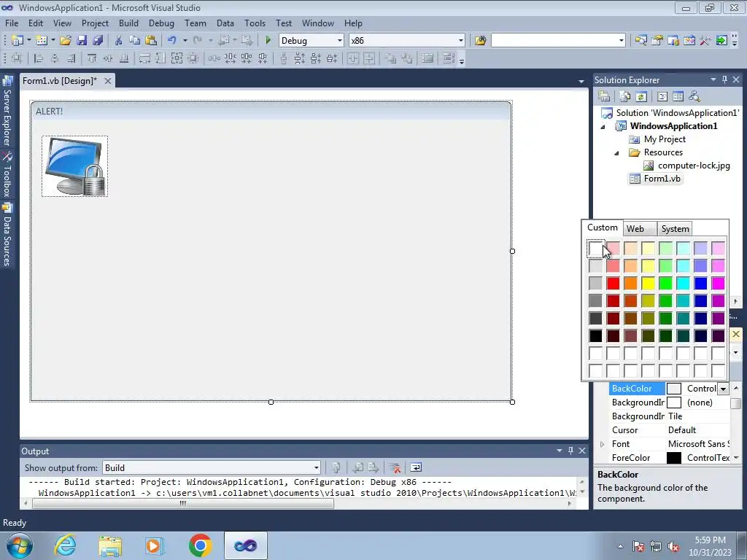747x560 pixels.
Task: Open the Toolbox side tab
Action: pyautogui.click(x=7, y=175)
